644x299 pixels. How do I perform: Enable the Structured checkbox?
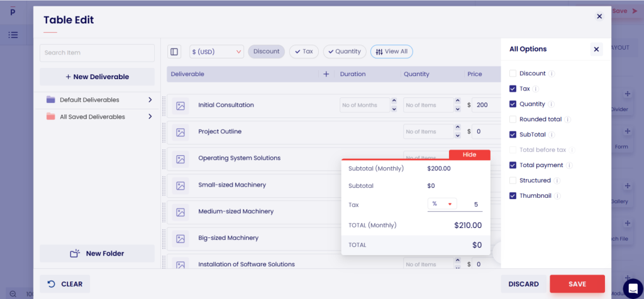(x=513, y=180)
